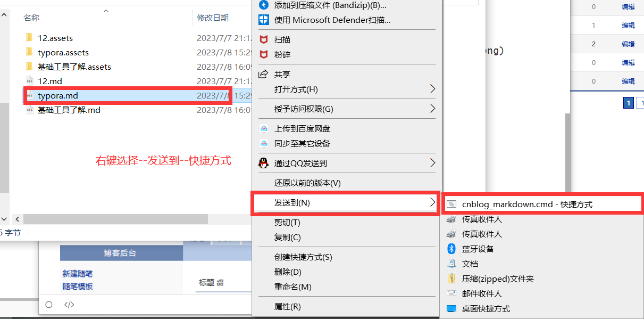Click the 桌面快捷方式 desktop icon

pyautogui.click(x=451, y=308)
